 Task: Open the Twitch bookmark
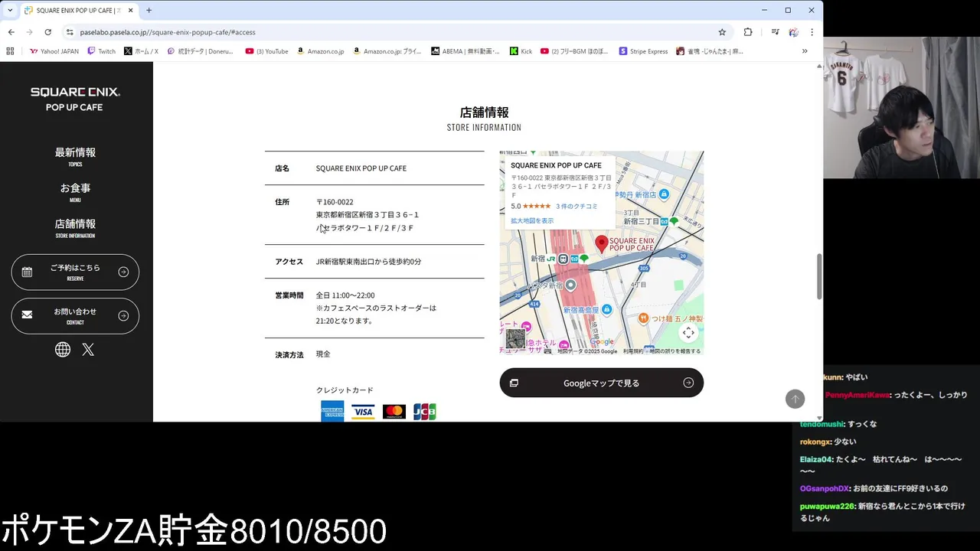pyautogui.click(x=101, y=51)
